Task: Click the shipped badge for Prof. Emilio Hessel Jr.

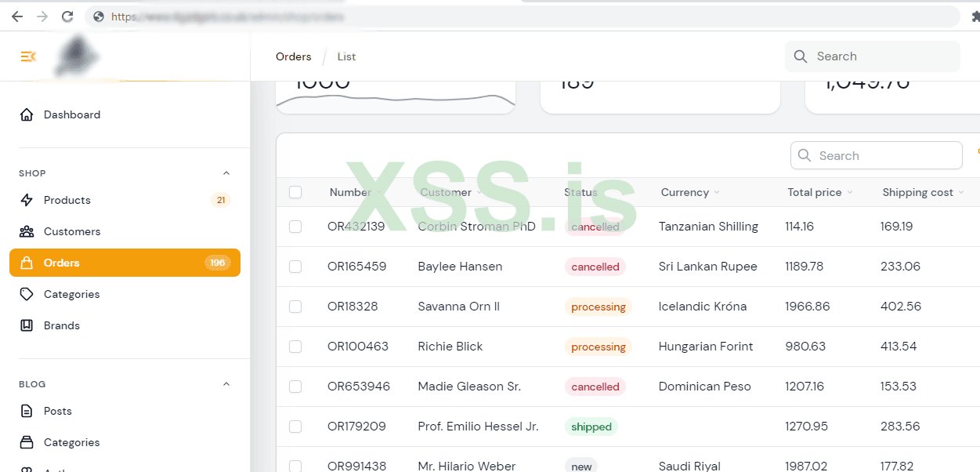Action: pos(591,427)
